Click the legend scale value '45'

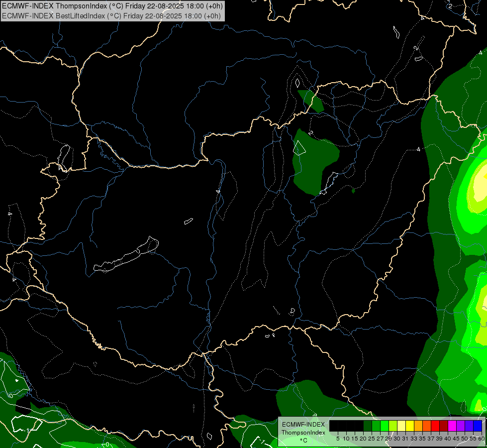click(x=457, y=439)
